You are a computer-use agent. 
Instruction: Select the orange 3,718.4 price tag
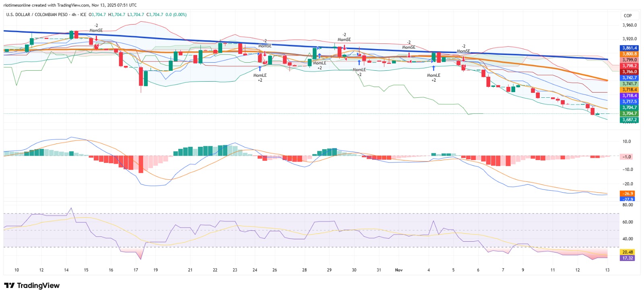tap(630, 90)
